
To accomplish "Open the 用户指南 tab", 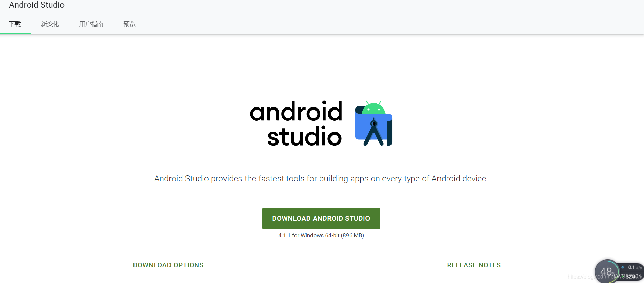I will 91,24.
